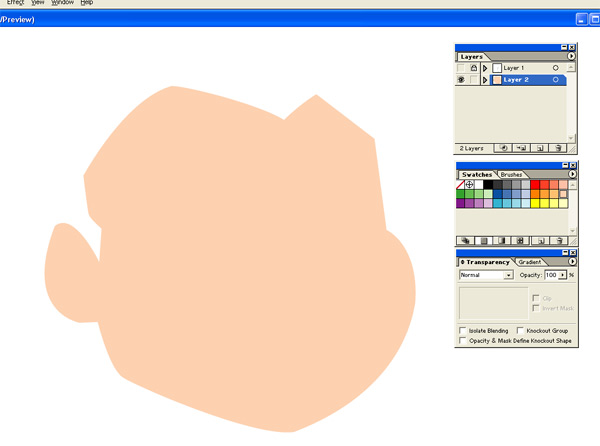Click the target circle for Layer 2
Image resolution: width=600 pixels, height=446 pixels.
pos(555,80)
